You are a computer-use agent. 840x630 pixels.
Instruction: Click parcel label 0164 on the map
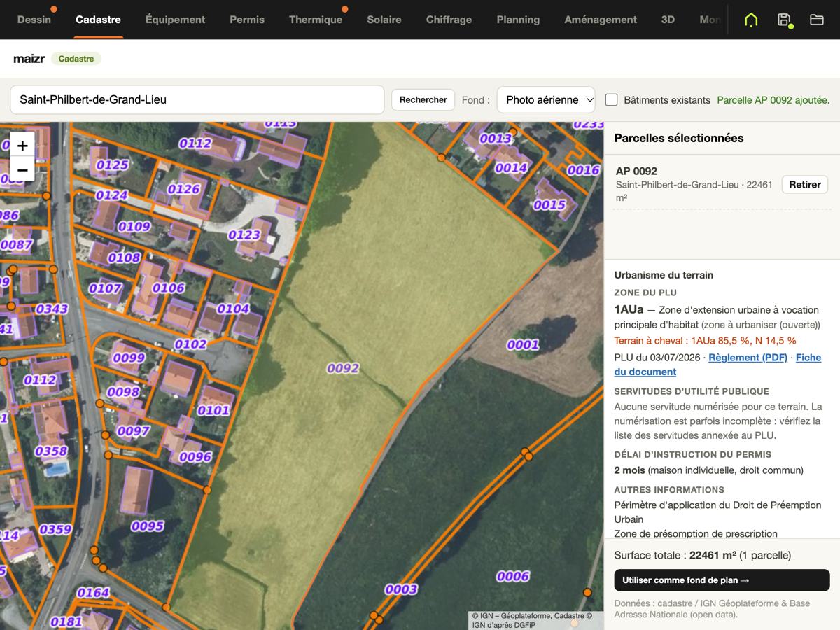[93, 593]
